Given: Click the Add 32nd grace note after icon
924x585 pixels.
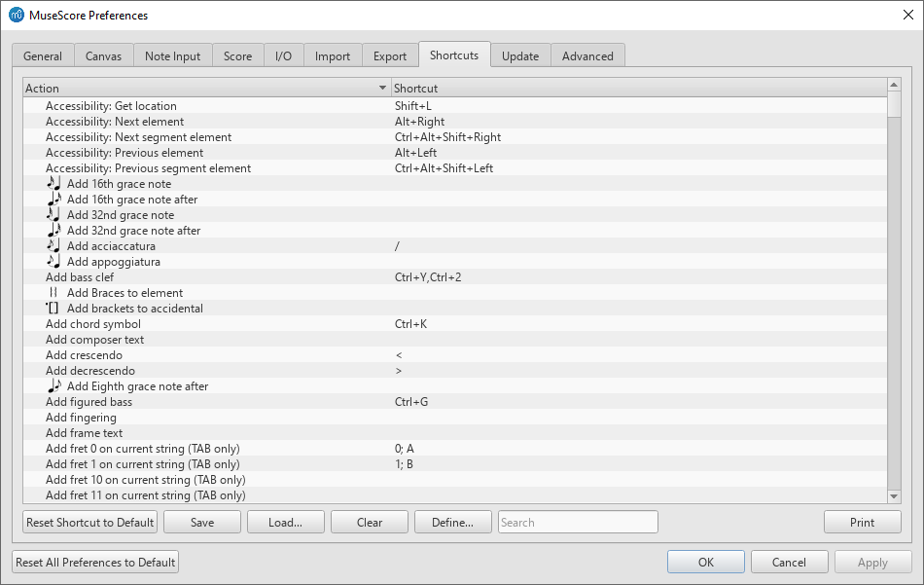Looking at the screenshot, I should [x=55, y=230].
